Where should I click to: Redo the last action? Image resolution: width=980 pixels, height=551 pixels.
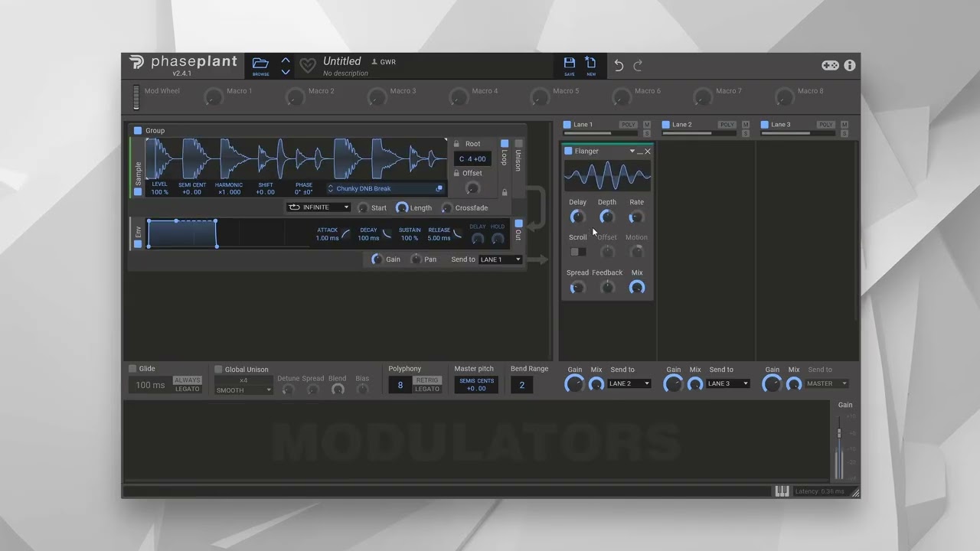coord(638,66)
